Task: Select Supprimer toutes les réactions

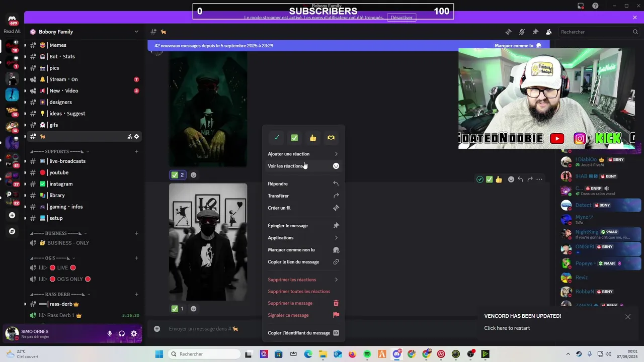Action: click(x=303, y=292)
